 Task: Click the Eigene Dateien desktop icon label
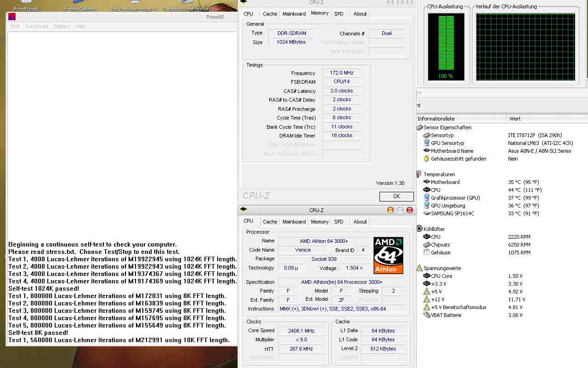click(x=80, y=9)
